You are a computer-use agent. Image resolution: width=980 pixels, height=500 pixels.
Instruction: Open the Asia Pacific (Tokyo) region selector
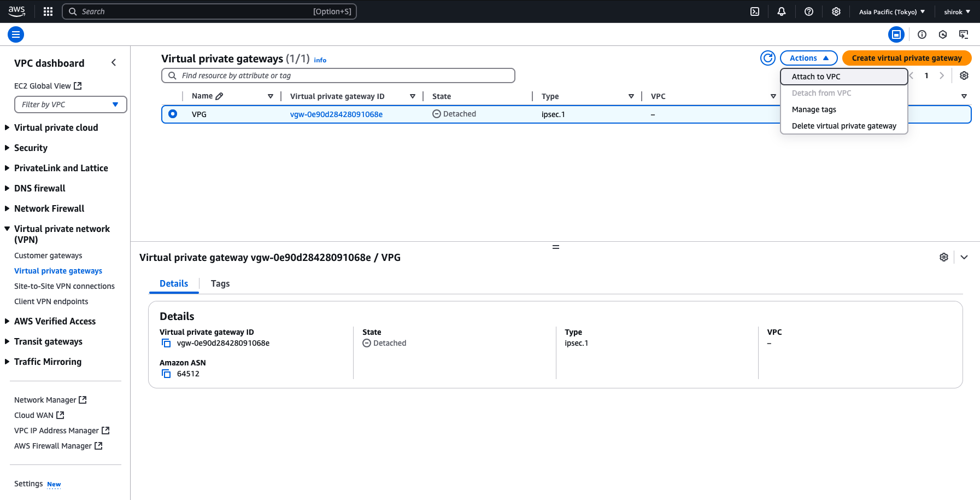(892, 11)
